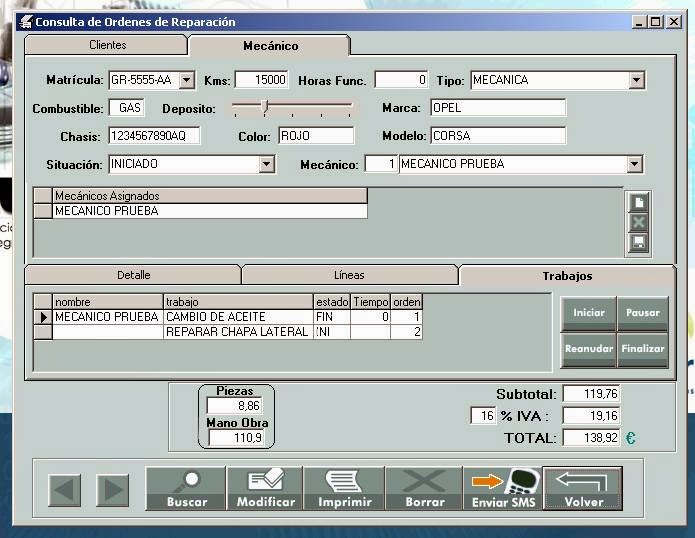The width and height of the screenshot is (695, 538).
Task: Select MECANICO PRUEBA in assigned mechanics list
Action: click(210, 211)
